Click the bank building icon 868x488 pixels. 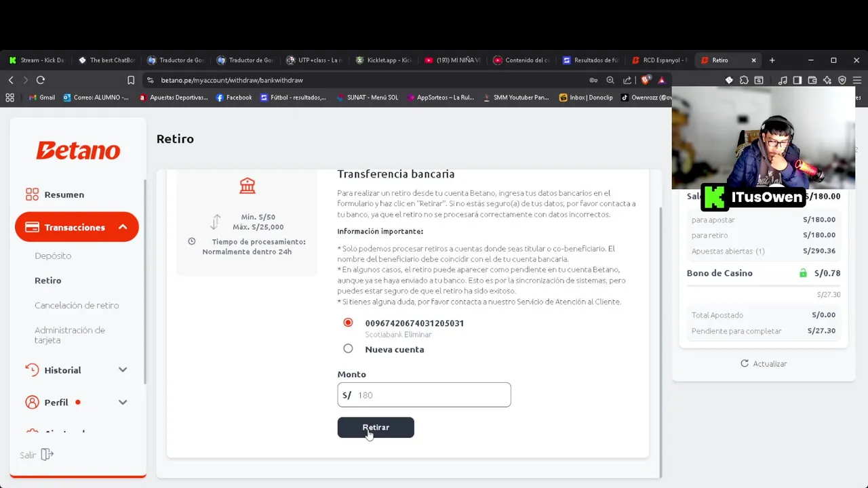[x=248, y=185]
